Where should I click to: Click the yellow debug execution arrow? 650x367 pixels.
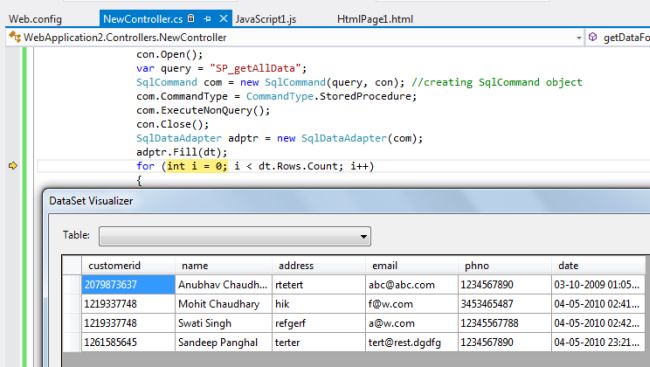[x=13, y=166]
